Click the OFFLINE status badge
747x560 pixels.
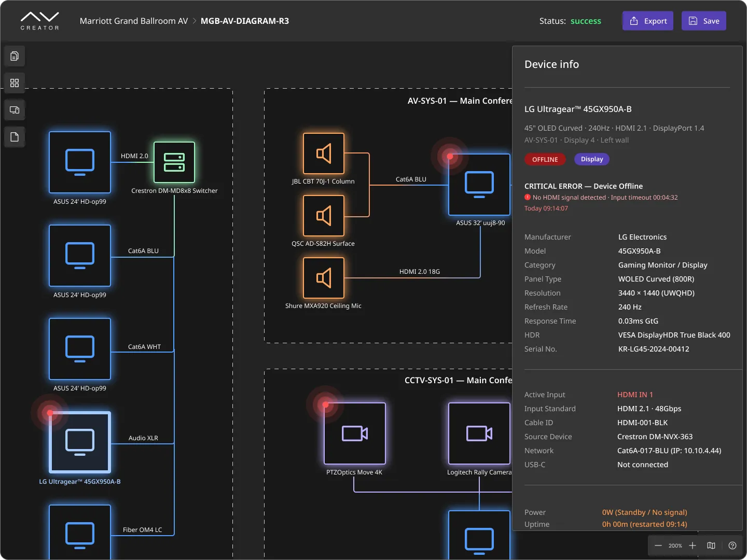click(545, 159)
